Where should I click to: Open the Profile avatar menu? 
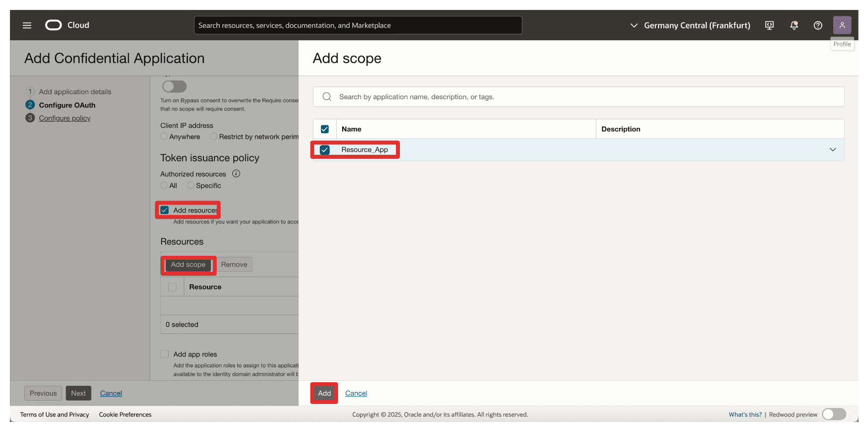click(x=842, y=25)
